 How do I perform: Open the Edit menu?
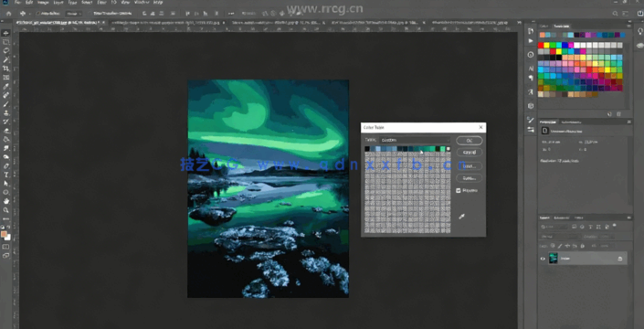28,3
